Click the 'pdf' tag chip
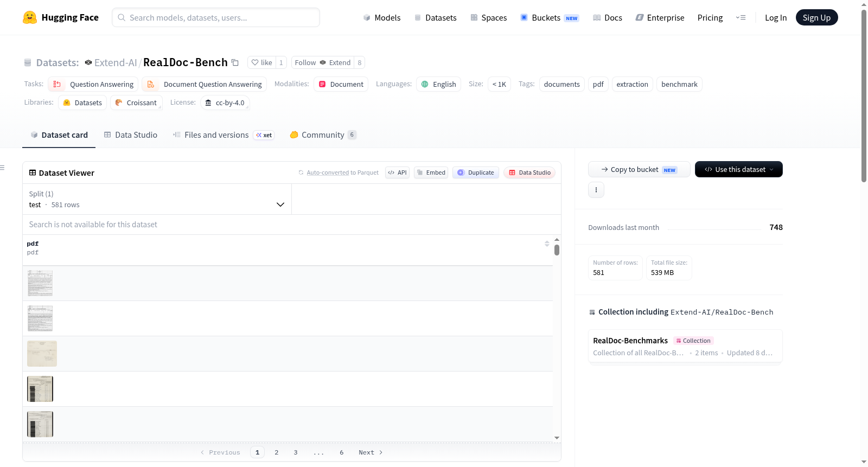The height and width of the screenshot is (467, 868). [x=598, y=84]
